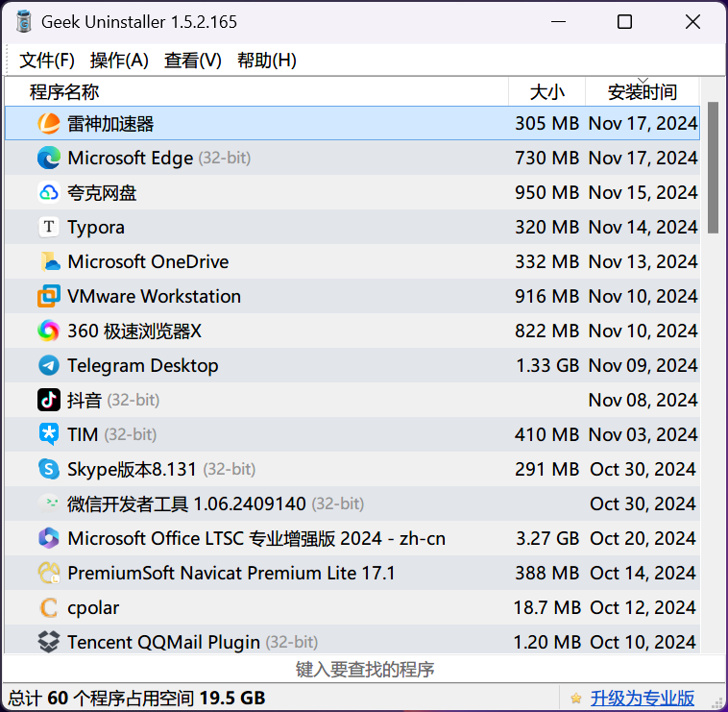This screenshot has width=728, height=712.
Task: Open the 操作(A) menu
Action: click(119, 61)
